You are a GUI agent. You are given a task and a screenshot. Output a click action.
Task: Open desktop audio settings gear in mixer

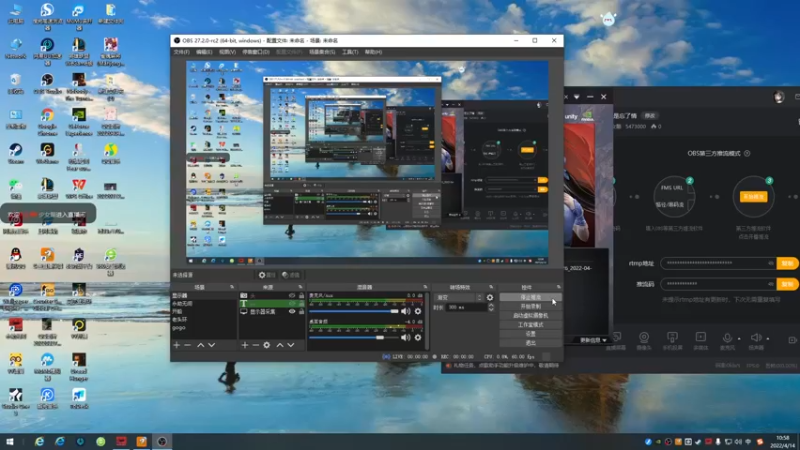point(418,337)
